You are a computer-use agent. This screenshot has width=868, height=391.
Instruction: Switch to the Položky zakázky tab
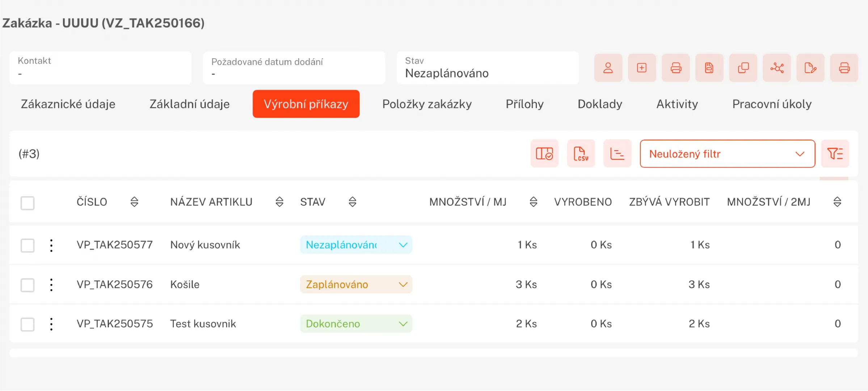[x=427, y=104]
